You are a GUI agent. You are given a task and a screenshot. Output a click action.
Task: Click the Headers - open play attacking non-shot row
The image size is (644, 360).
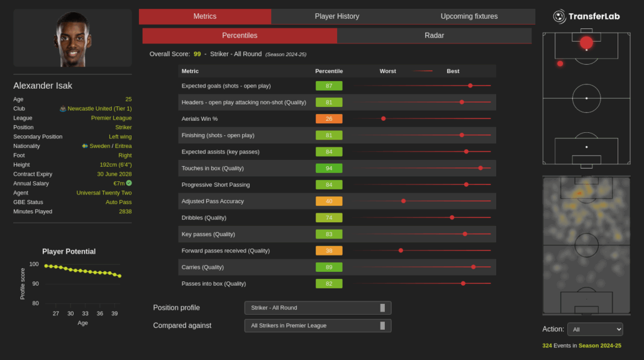[337, 103]
